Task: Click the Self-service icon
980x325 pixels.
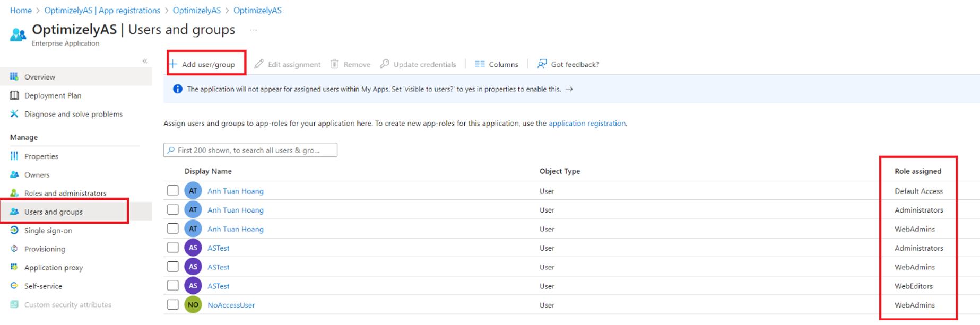Action: (14, 286)
